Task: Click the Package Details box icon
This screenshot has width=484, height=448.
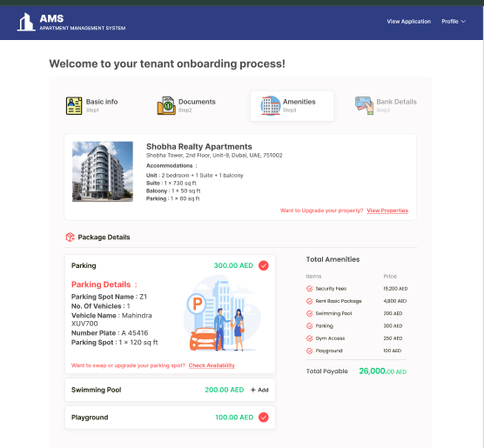Action: click(70, 237)
